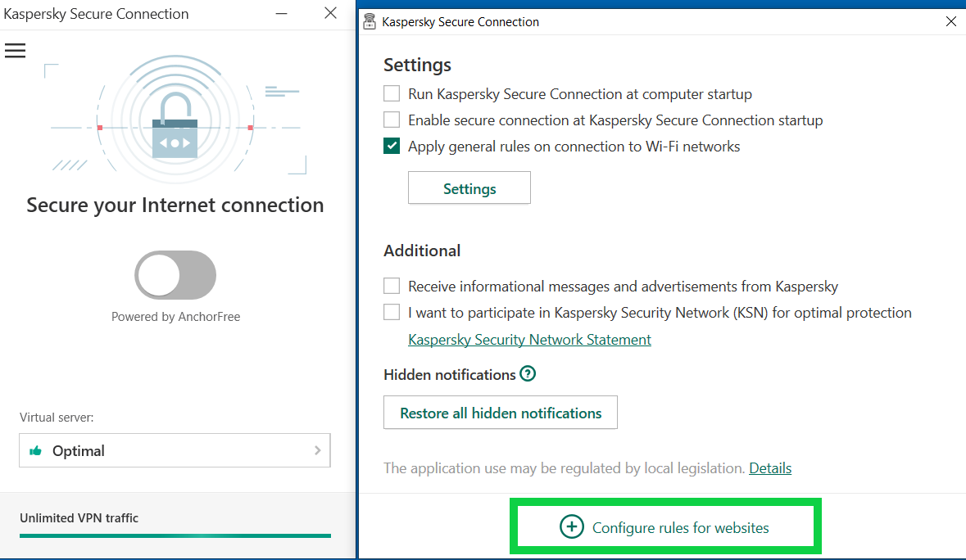This screenshot has height=560, width=966.
Task: Click the green thumbs-up Optimal icon
Action: coord(36,450)
